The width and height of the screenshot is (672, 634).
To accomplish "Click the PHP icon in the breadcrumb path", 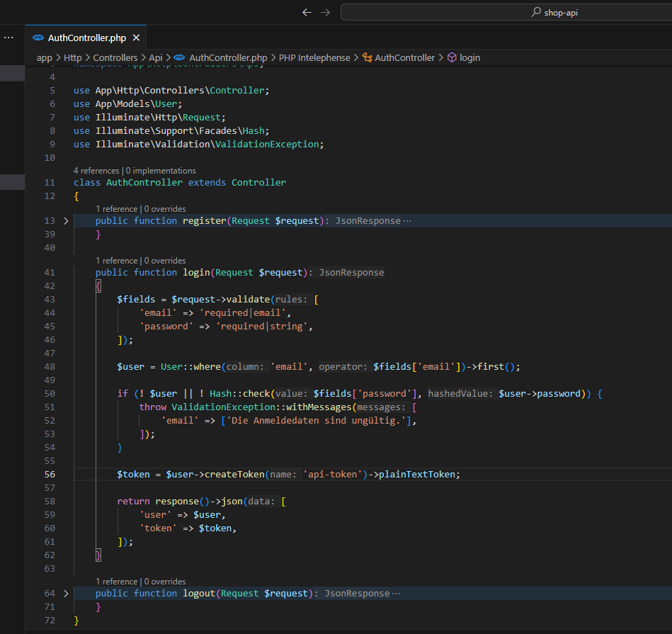I will [178, 58].
